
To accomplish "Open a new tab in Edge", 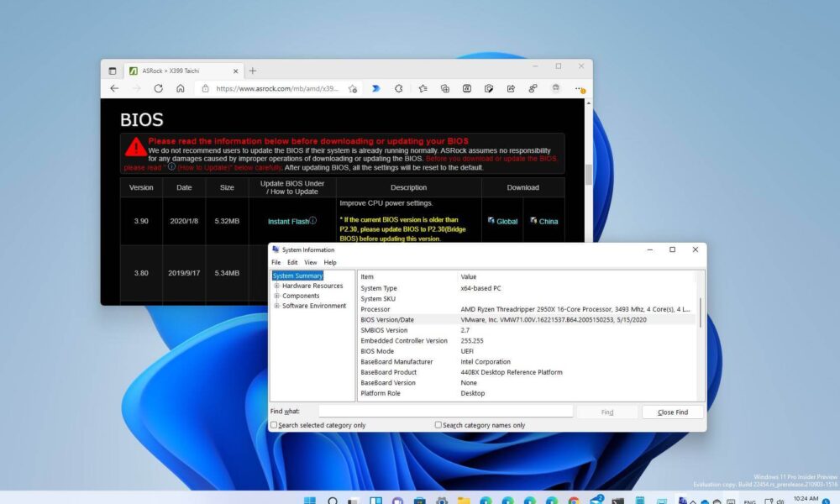I will tap(252, 71).
